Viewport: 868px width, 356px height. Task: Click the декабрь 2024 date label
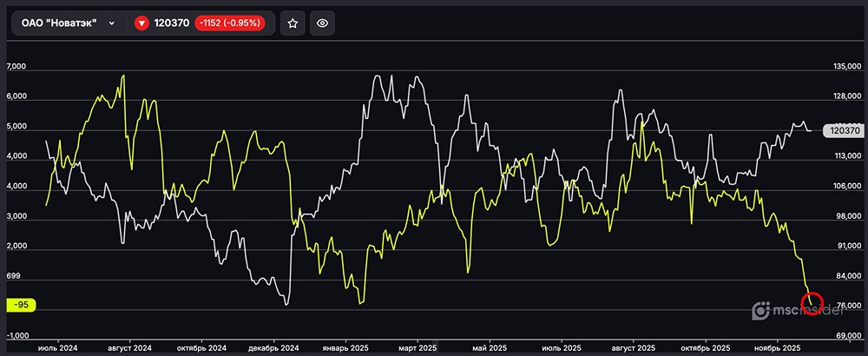(273, 347)
